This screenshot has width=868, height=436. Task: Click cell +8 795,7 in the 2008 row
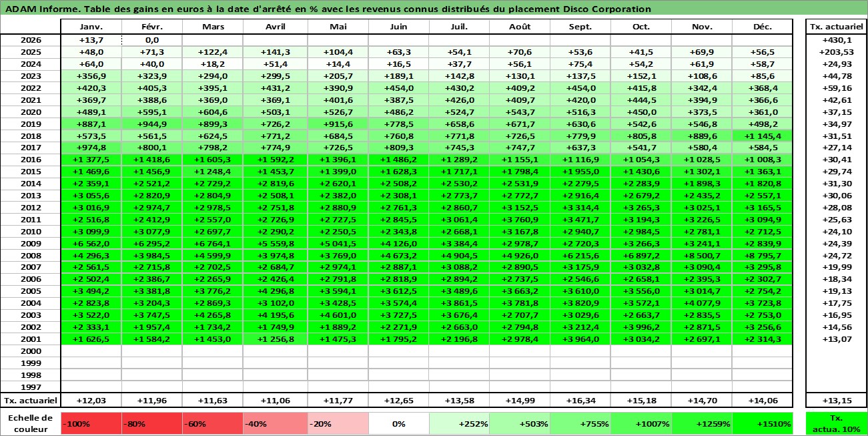point(763,255)
